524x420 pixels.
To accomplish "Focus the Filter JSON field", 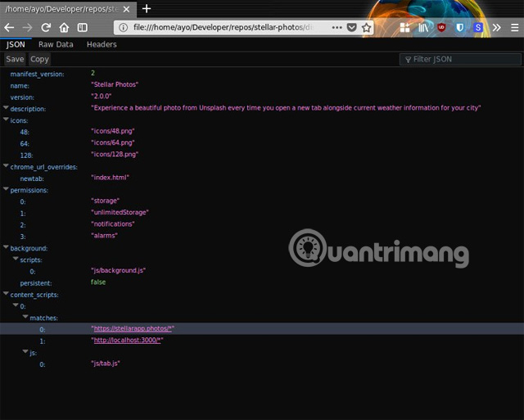I will tap(460, 59).
